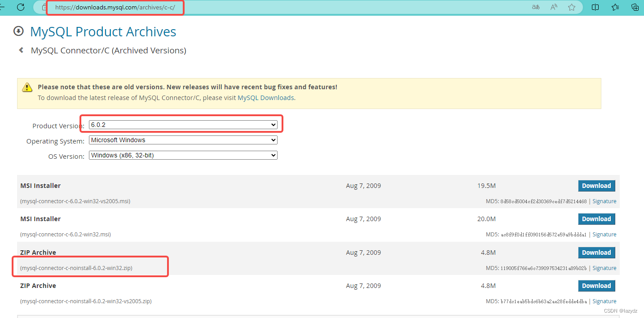The height and width of the screenshot is (318, 644).
Task: Click inside the address bar
Action: click(115, 7)
